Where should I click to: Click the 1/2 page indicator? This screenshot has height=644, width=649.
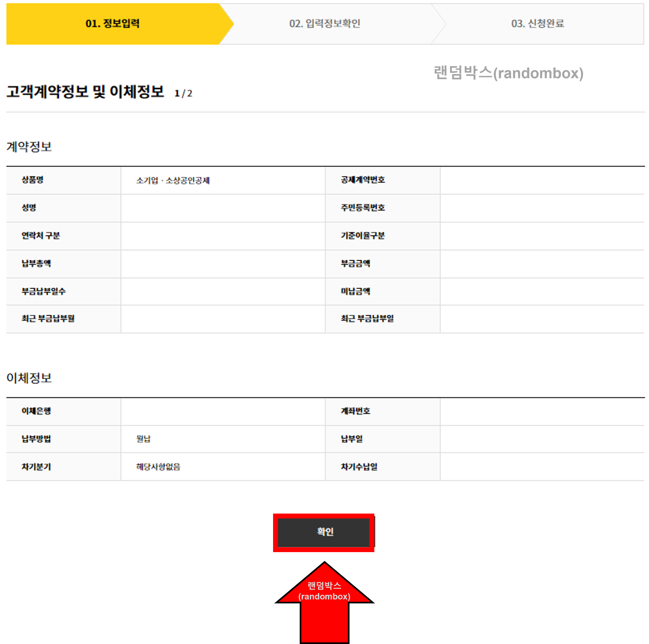pos(183,93)
